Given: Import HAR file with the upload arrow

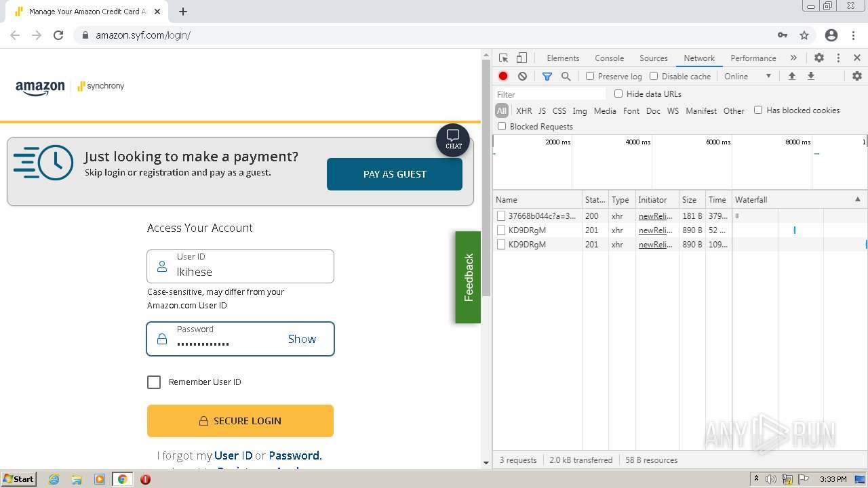Looking at the screenshot, I should (791, 77).
